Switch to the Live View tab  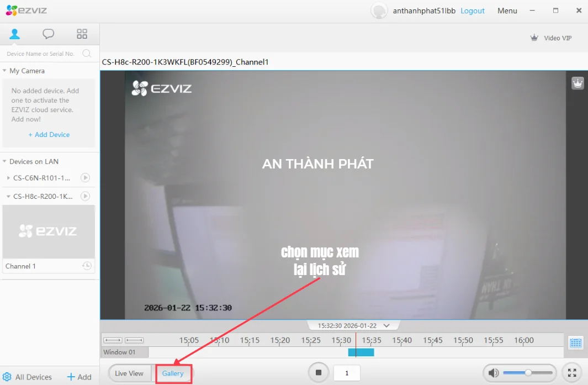click(130, 373)
